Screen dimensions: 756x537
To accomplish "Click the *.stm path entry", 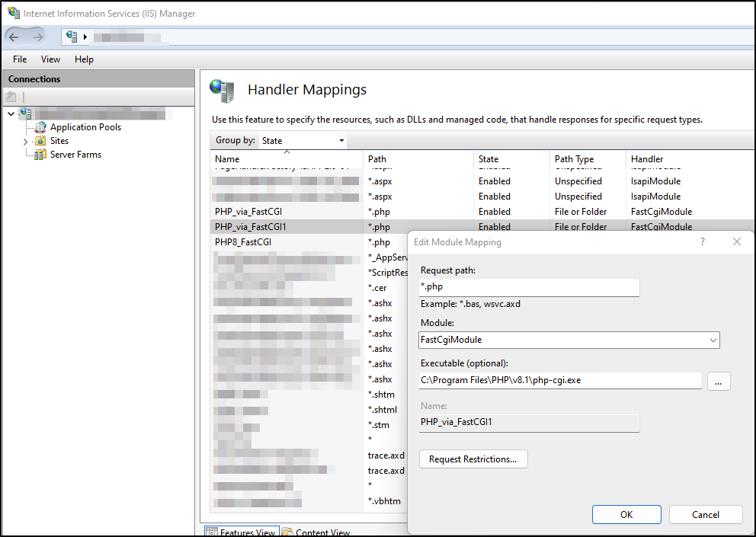I will pos(379,425).
